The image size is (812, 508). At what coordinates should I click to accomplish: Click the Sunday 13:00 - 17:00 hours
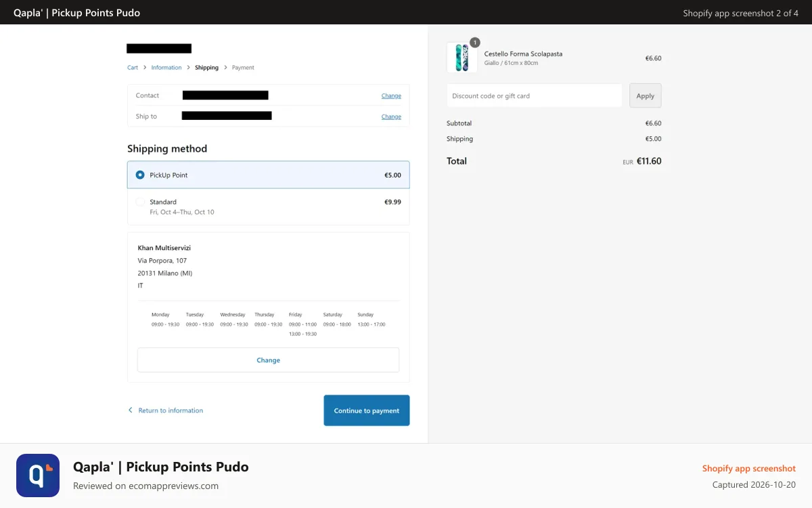pyautogui.click(x=371, y=324)
